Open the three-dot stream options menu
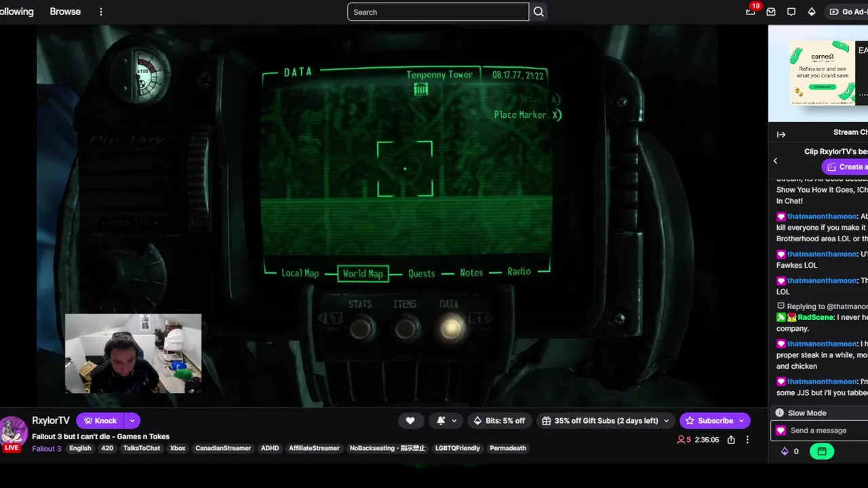 click(747, 440)
